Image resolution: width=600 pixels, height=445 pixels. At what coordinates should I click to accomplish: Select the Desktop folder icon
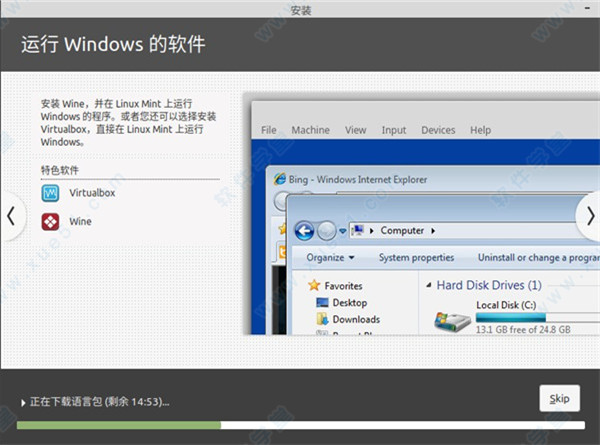[322, 302]
